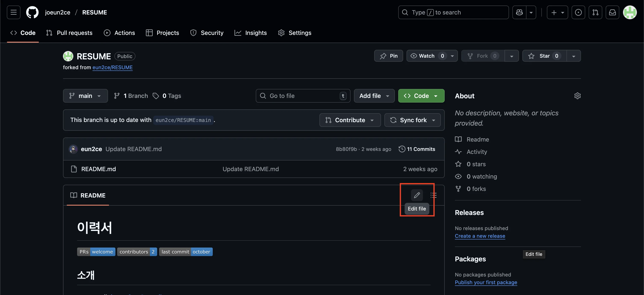Open the Add file dropdown
Viewport: 644px width, 295px height.
click(374, 96)
